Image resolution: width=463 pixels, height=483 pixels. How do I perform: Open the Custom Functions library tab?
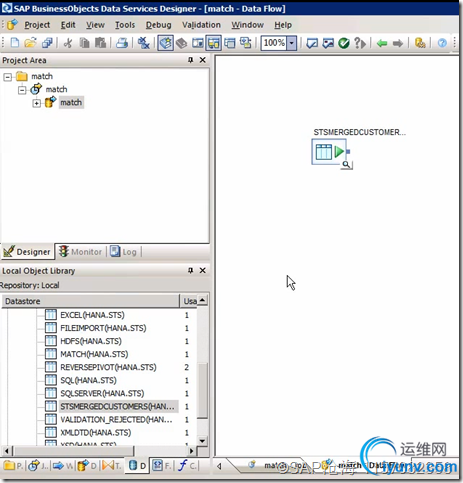[x=188, y=465]
